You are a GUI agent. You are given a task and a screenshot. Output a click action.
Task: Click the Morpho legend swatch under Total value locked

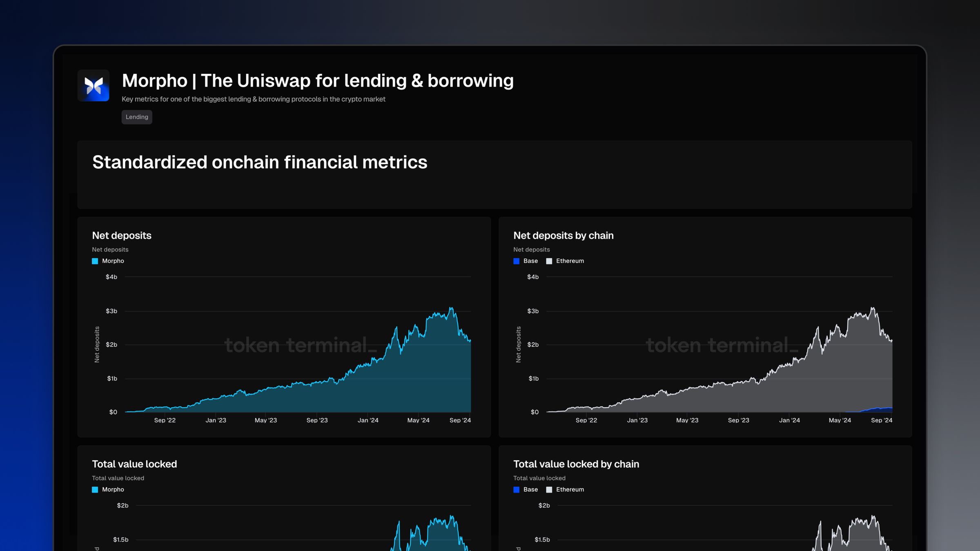95,489
